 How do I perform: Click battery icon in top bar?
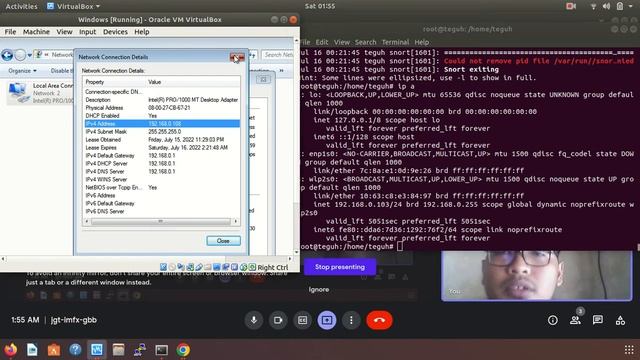tap(620, 6)
